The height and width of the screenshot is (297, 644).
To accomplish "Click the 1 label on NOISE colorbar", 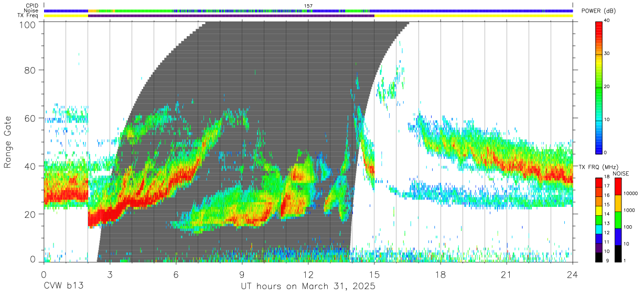I will point(626,261).
